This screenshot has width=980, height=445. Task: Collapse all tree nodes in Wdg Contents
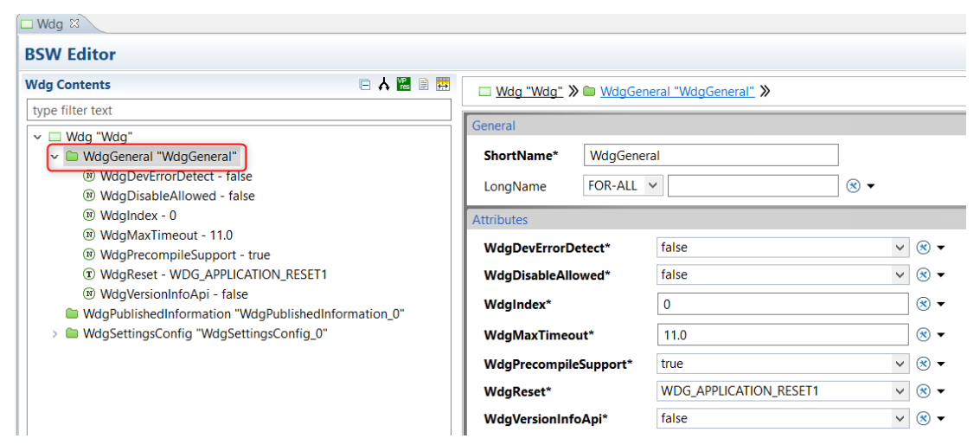364,85
